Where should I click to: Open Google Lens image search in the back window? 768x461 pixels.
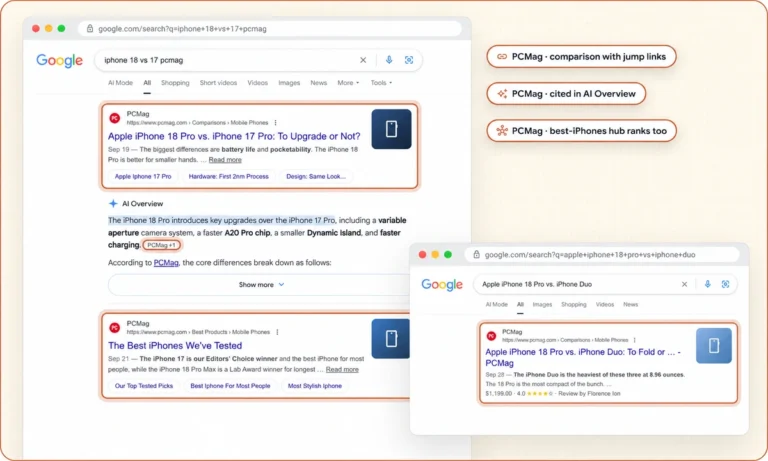point(408,60)
